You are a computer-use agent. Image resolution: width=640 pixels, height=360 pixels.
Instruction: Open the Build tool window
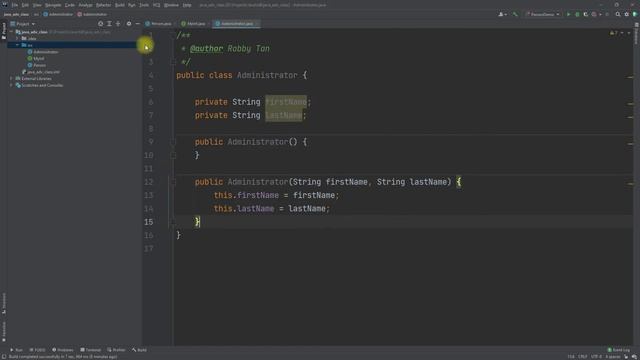(139, 350)
